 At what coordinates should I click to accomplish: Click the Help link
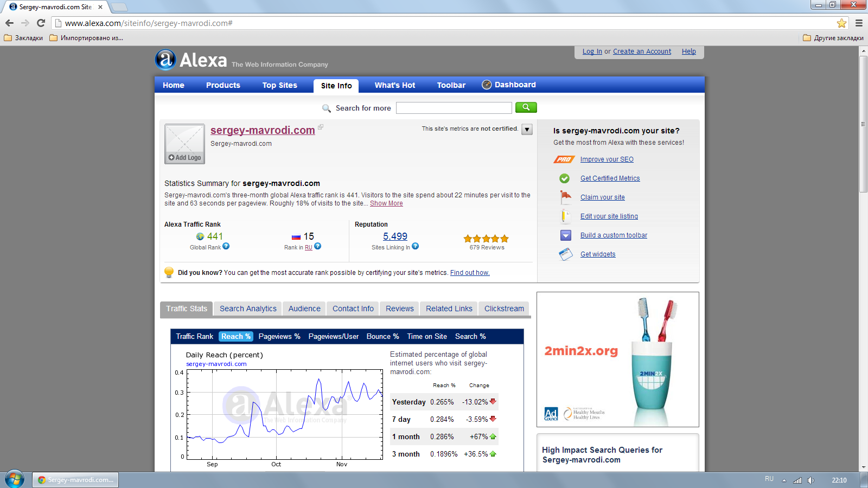click(x=689, y=52)
